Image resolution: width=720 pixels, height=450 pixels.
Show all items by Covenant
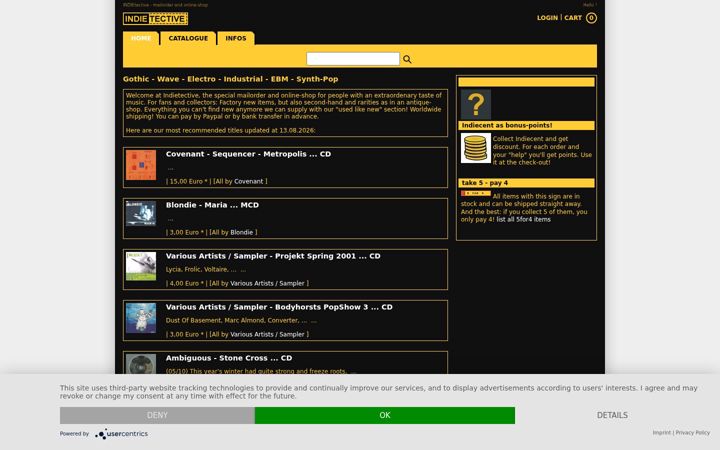point(249,181)
